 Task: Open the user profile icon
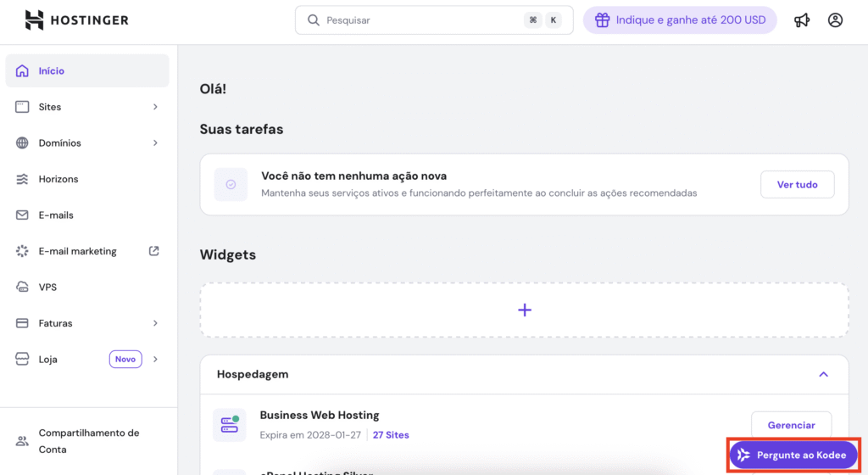coord(835,20)
